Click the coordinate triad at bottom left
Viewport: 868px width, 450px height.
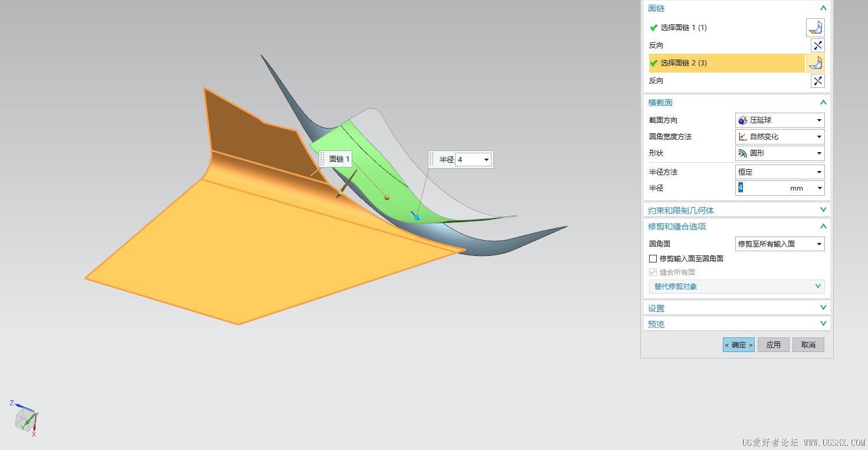[27, 419]
